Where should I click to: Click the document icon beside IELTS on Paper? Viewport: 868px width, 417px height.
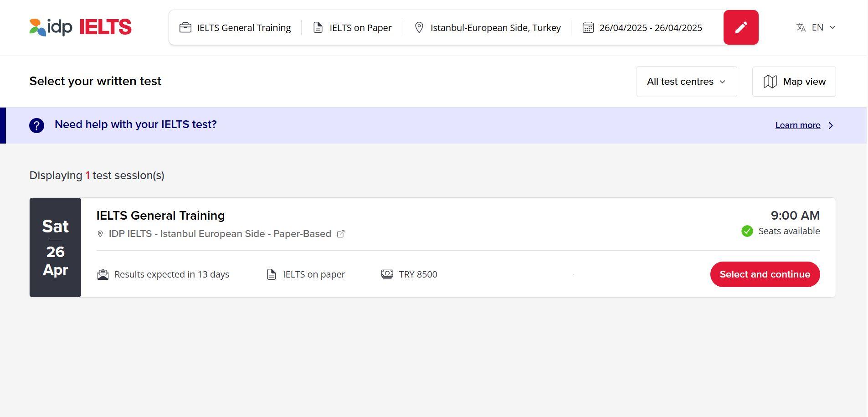(318, 27)
